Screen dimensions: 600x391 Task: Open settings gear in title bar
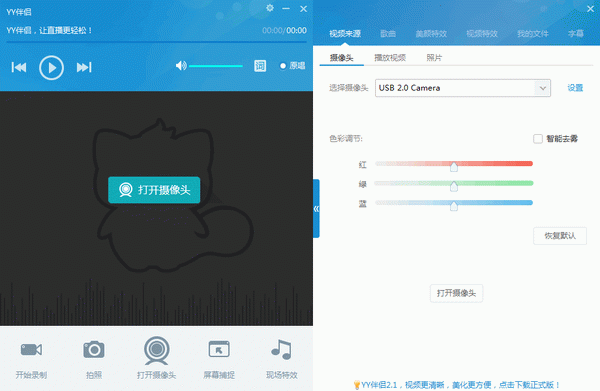pyautogui.click(x=270, y=8)
